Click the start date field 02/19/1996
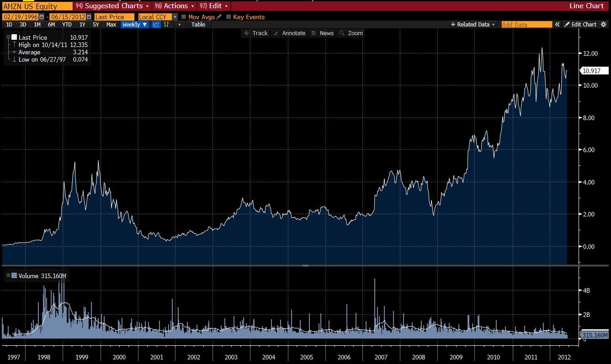611x364 pixels. (21, 17)
